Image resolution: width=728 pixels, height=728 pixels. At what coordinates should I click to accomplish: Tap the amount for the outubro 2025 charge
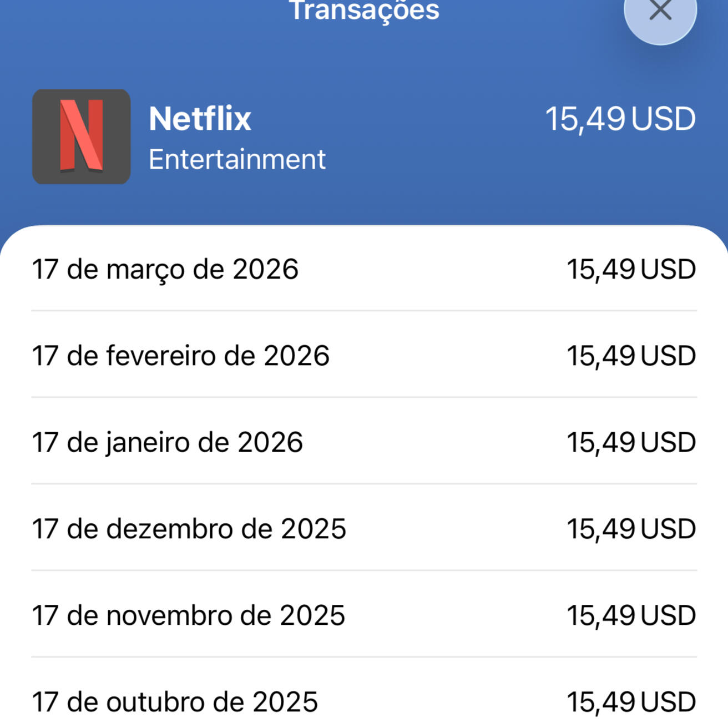coord(631,702)
